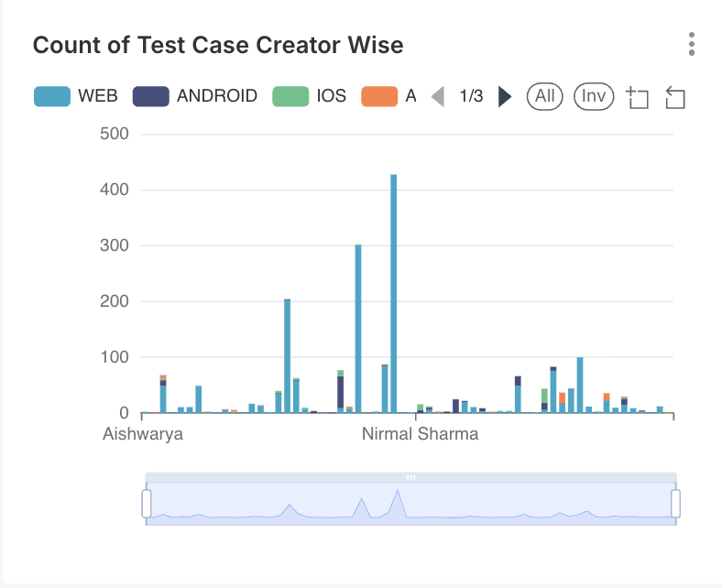Click the 'Aishwarya' x-axis label
Screen dimensions: 722x588
pyautogui.click(x=143, y=434)
